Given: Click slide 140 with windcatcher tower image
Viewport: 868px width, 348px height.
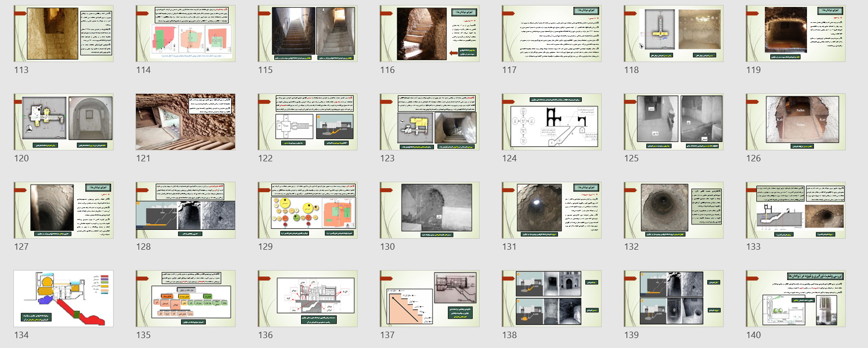Looking at the screenshot, I should (796, 299).
